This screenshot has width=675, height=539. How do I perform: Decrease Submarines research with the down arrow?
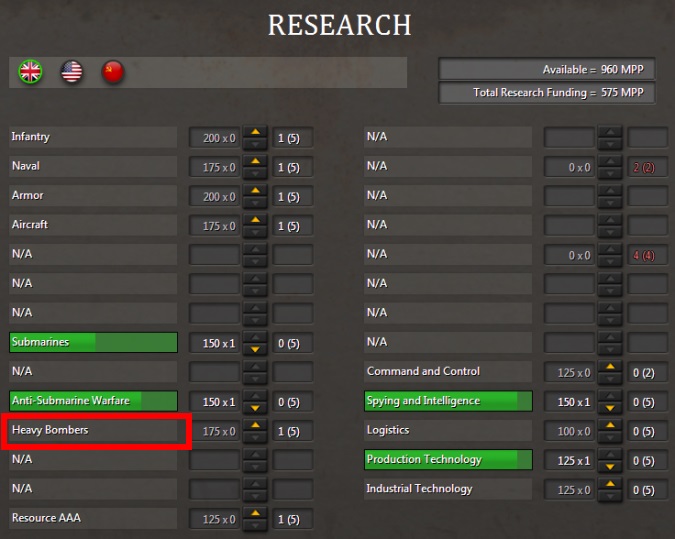[255, 349]
